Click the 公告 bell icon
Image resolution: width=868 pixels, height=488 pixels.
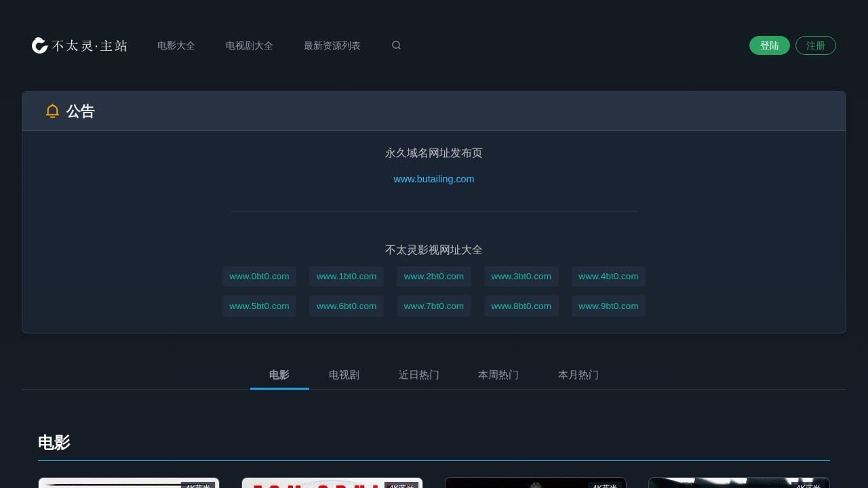(x=52, y=111)
